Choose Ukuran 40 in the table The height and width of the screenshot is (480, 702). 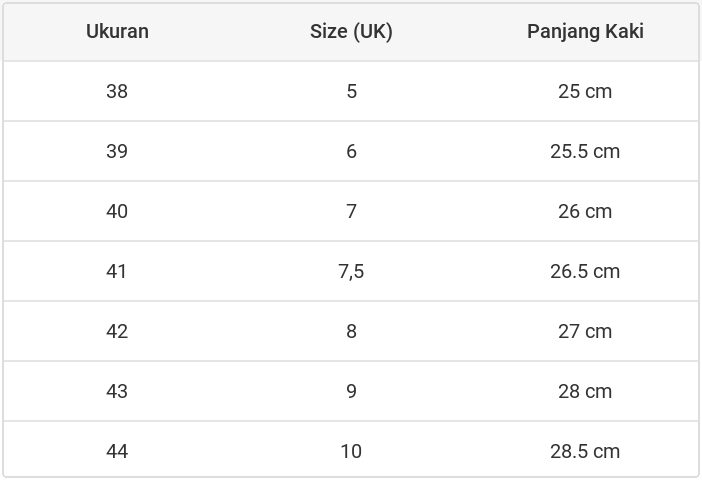(117, 211)
